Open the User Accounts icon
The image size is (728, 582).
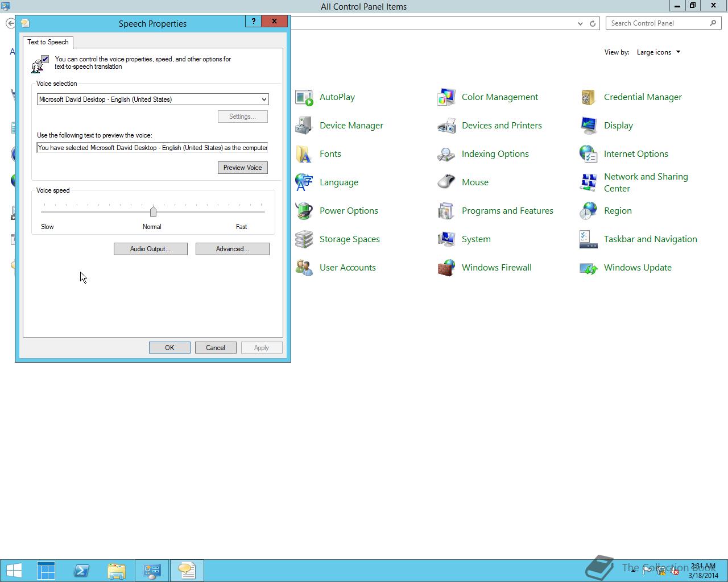tap(304, 268)
